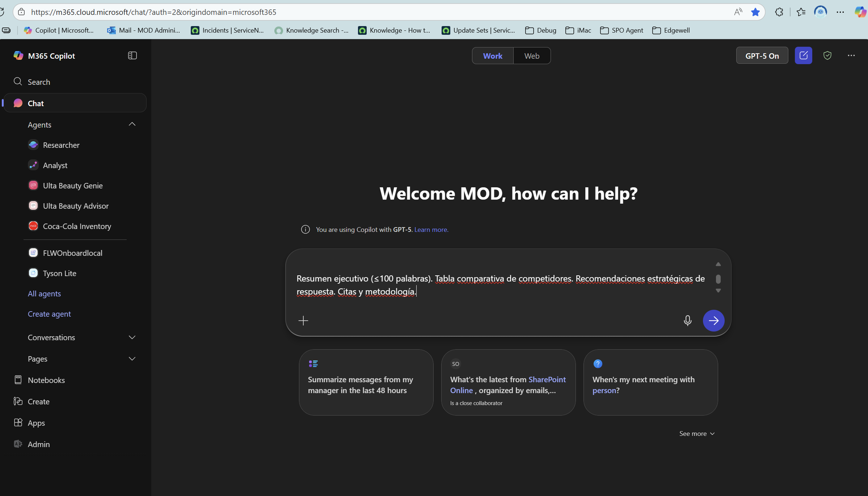This screenshot has height=496, width=868.
Task: Open the Admin section
Action: [39, 444]
